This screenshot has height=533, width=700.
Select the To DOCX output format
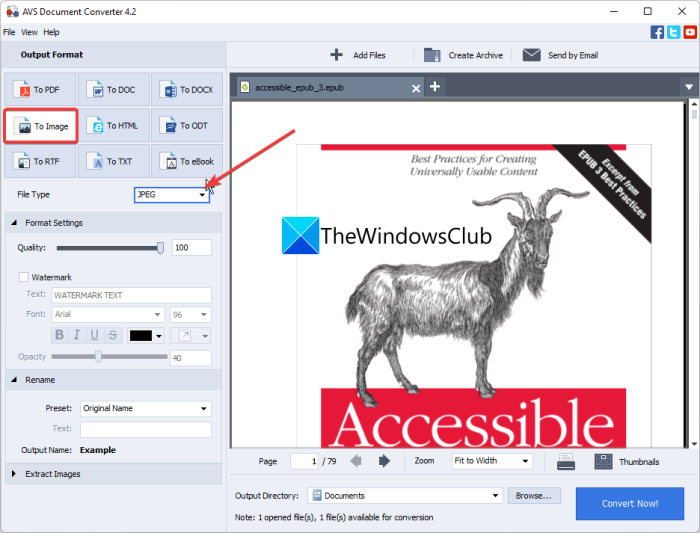187,90
